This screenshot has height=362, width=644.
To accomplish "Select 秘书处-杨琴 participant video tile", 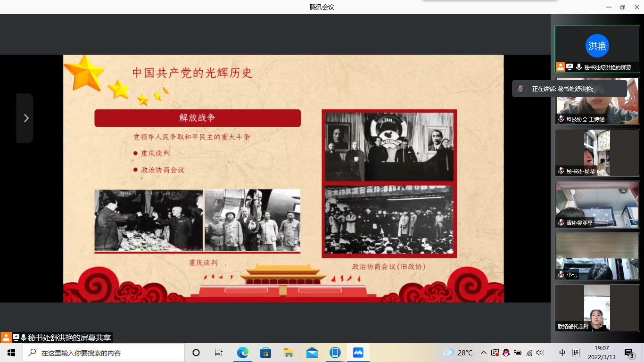I will point(597,153).
